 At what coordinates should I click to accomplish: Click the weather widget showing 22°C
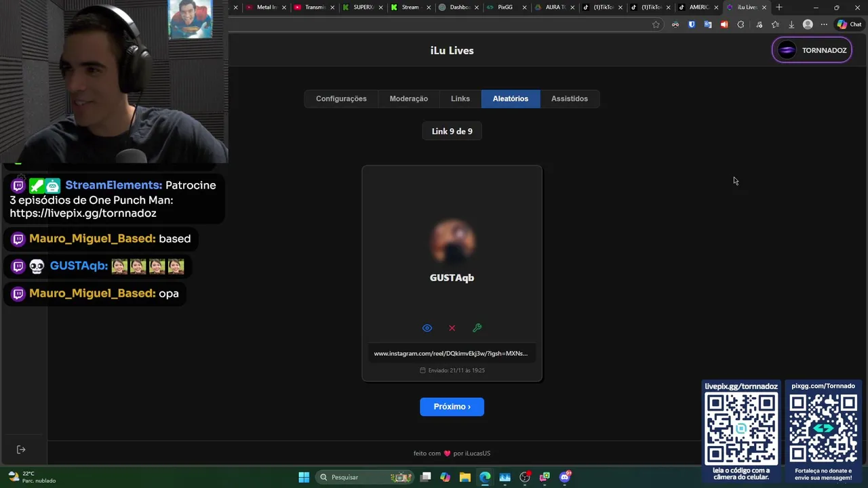[31, 477]
